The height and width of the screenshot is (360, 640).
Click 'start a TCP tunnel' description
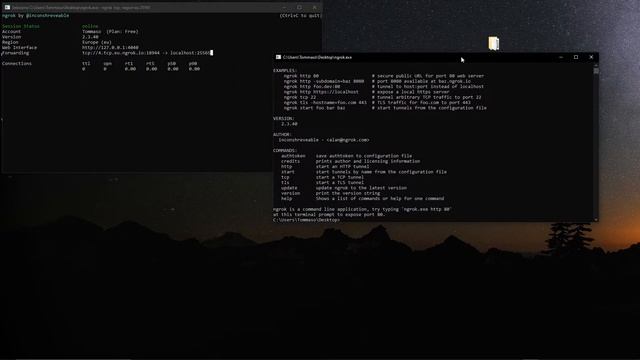tap(340, 177)
